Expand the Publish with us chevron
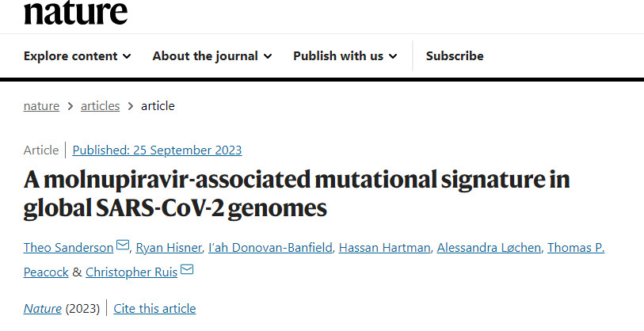644x331 pixels. [x=393, y=56]
